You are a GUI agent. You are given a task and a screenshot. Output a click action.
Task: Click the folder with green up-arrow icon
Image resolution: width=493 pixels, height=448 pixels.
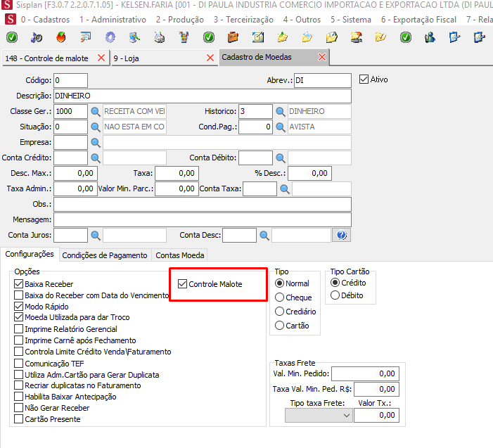[x=282, y=37]
